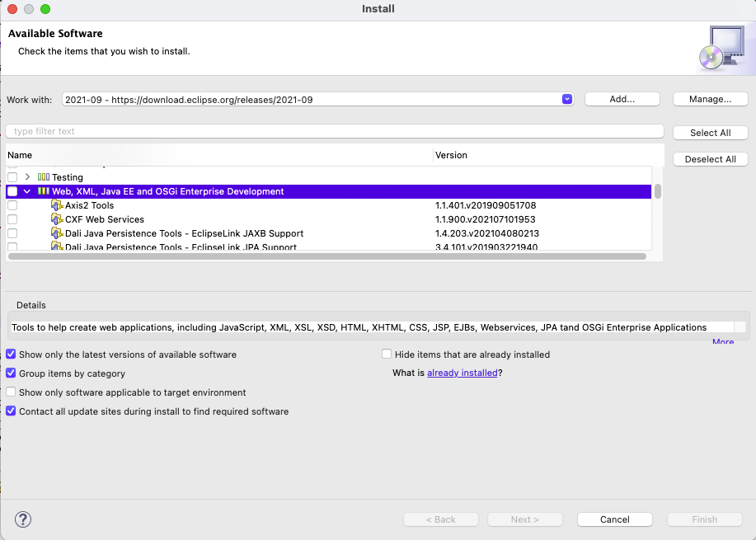This screenshot has height=540, width=756.
Task: Collapse the Web, XML, Java EE category
Action: [x=27, y=191]
